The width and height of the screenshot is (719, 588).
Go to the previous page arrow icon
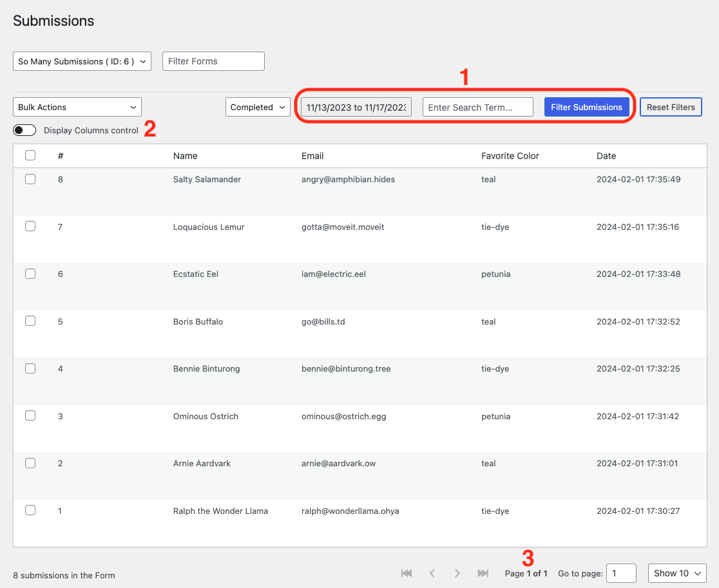(432, 573)
